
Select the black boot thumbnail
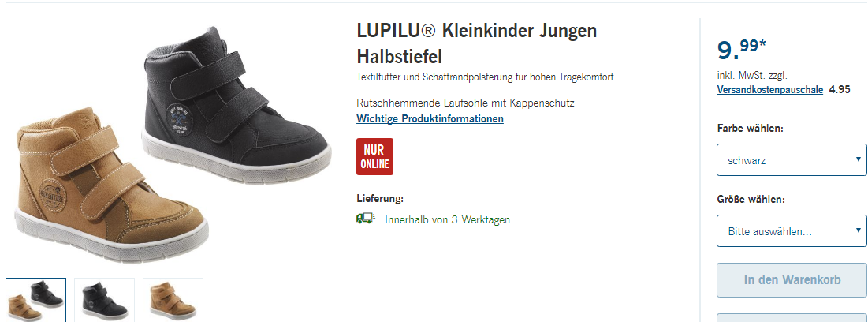point(104,300)
